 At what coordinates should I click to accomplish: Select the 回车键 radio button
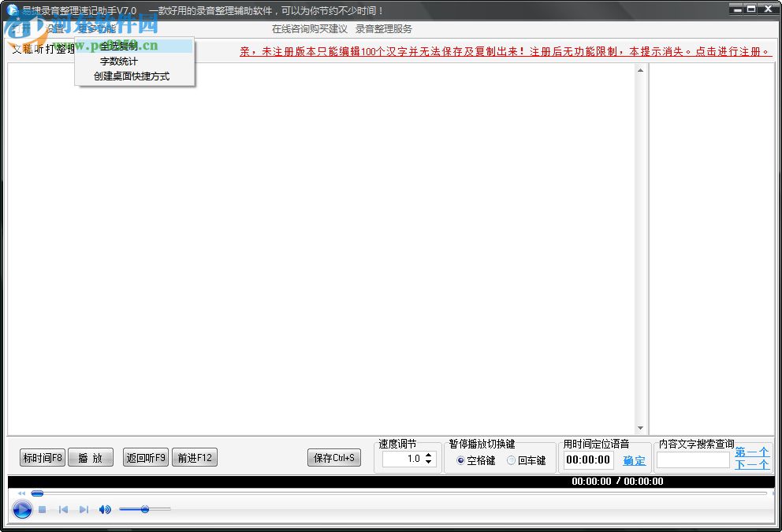click(x=512, y=462)
